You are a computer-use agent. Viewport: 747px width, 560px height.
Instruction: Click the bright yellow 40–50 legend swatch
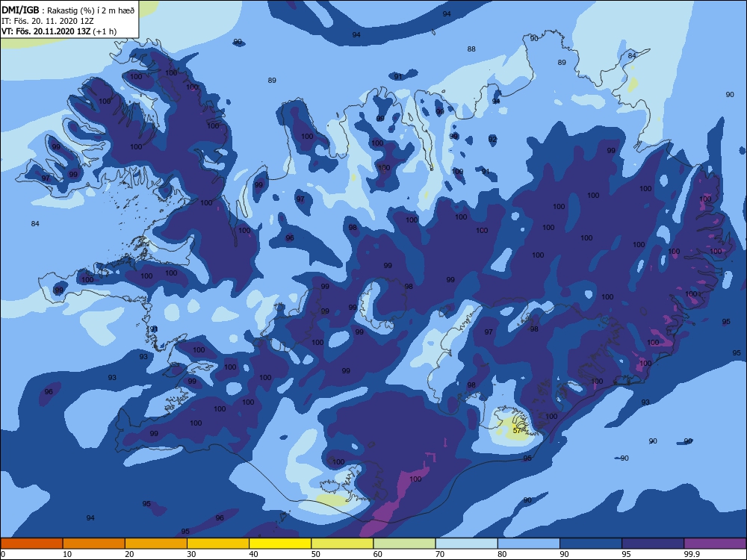pyautogui.click(x=280, y=544)
